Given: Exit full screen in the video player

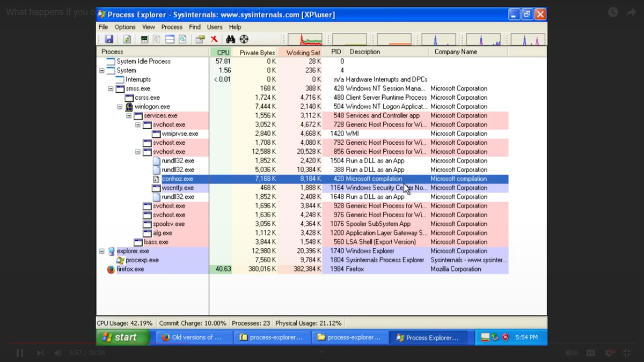Looking at the screenshot, I should pyautogui.click(x=627, y=353).
